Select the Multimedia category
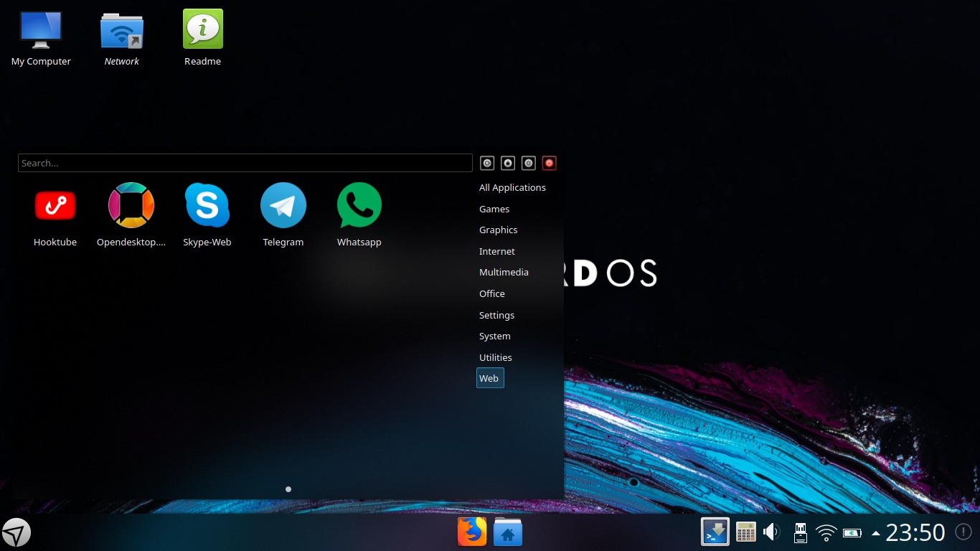The image size is (980, 551). pyautogui.click(x=504, y=273)
